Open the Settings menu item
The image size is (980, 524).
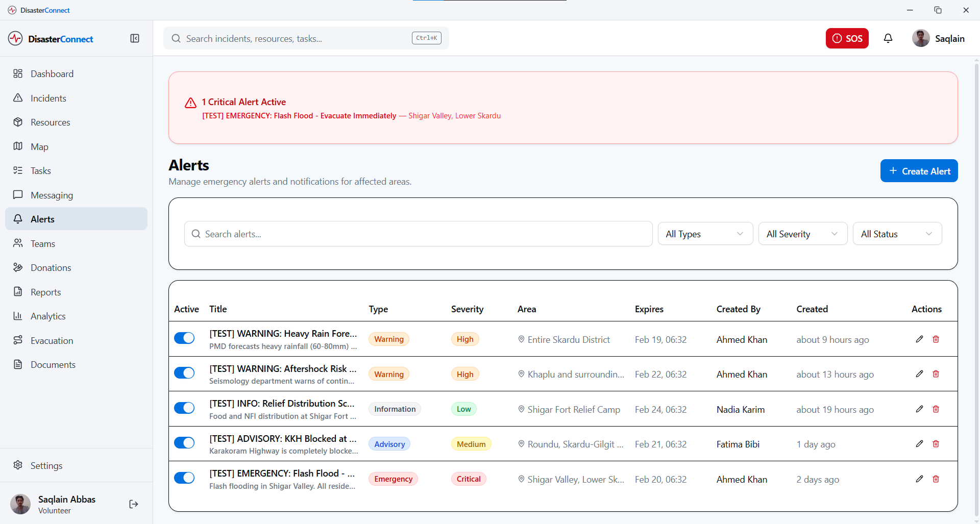pyautogui.click(x=46, y=465)
